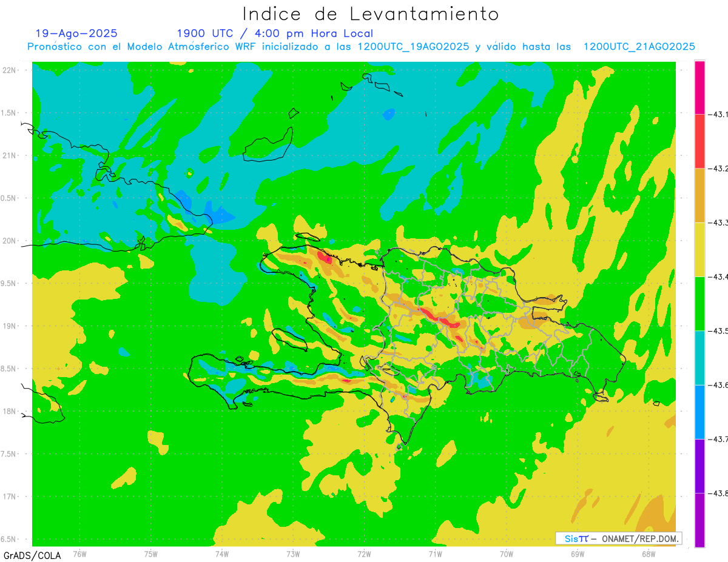This screenshot has height=562, width=728.
Task: Click the -43.8 legend value
Action: click(x=718, y=493)
